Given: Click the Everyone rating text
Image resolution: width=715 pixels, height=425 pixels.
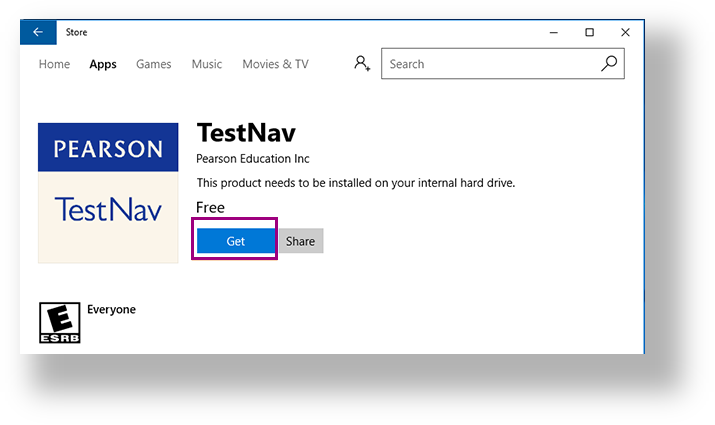Looking at the screenshot, I should pos(111,310).
